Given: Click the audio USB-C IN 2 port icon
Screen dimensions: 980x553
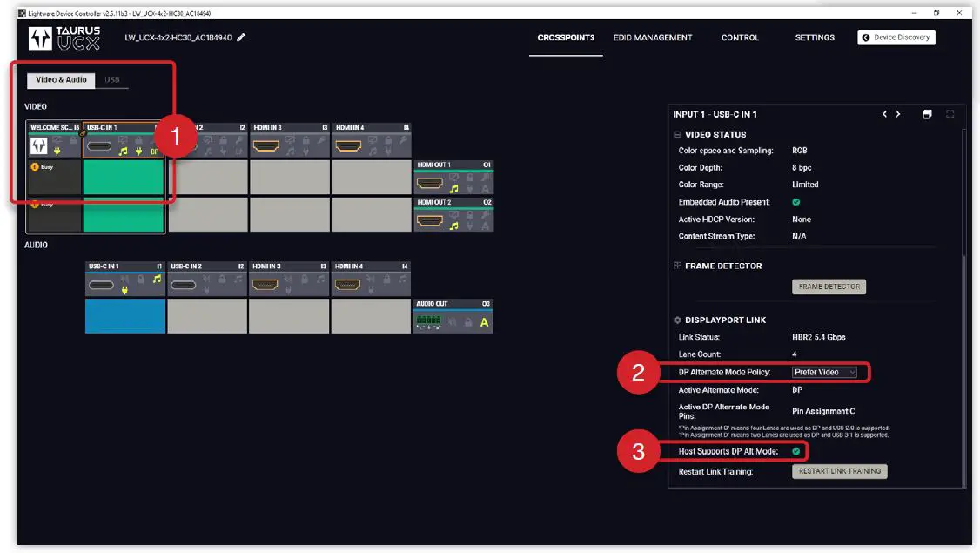Looking at the screenshot, I should [183, 286].
